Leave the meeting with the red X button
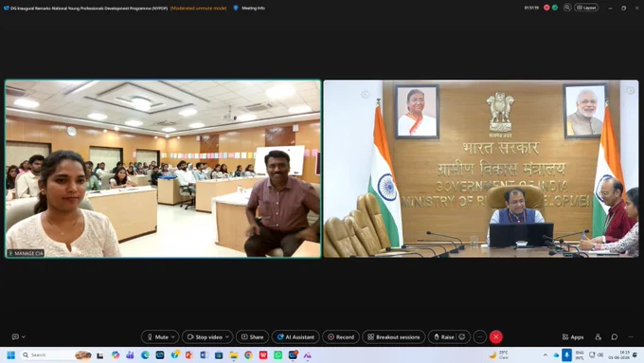Screen dimensions: 644x363 pos(495,336)
